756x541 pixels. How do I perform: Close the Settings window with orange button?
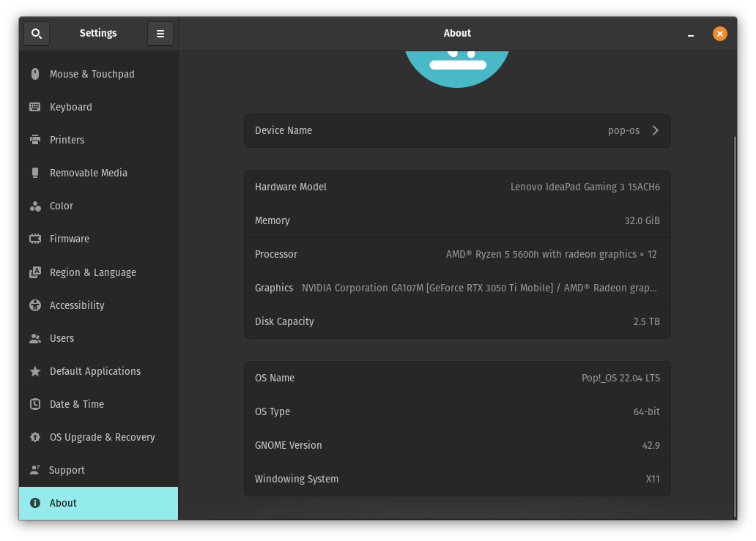[x=720, y=34]
